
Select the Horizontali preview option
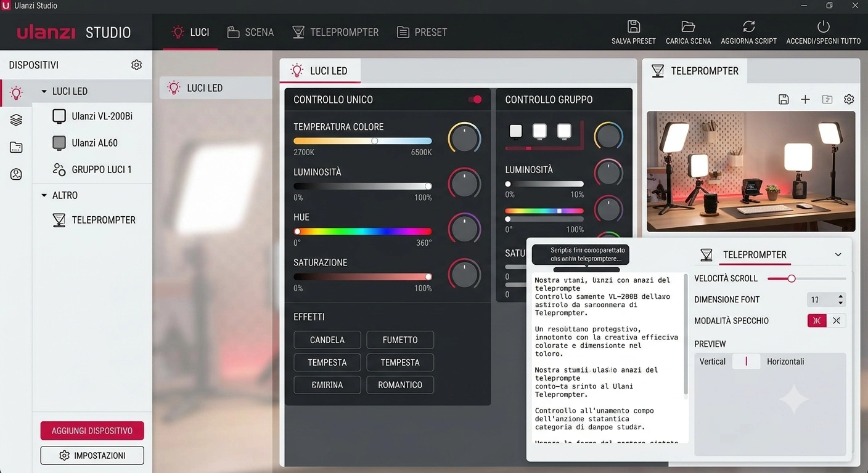[x=785, y=362]
